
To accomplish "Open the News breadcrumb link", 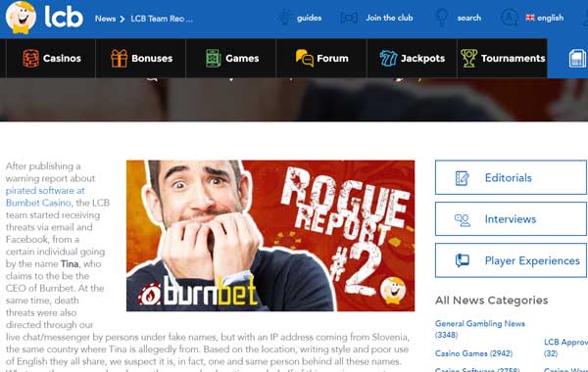I will tap(105, 19).
